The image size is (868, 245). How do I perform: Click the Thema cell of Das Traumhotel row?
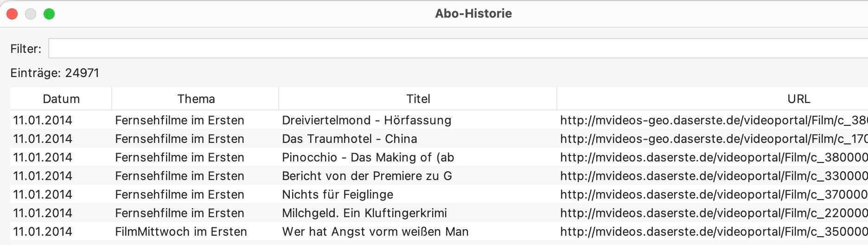point(179,139)
